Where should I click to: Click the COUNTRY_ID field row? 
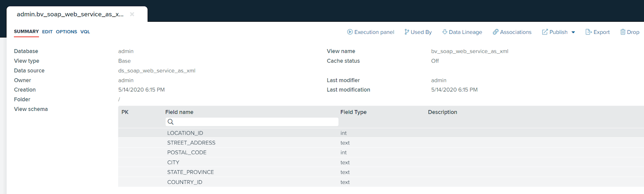pos(381,182)
